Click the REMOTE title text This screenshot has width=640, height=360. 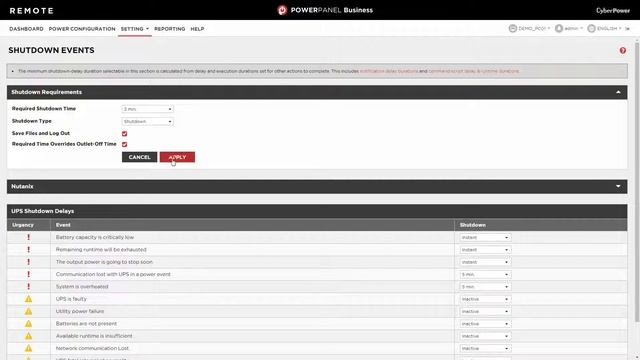pos(31,11)
